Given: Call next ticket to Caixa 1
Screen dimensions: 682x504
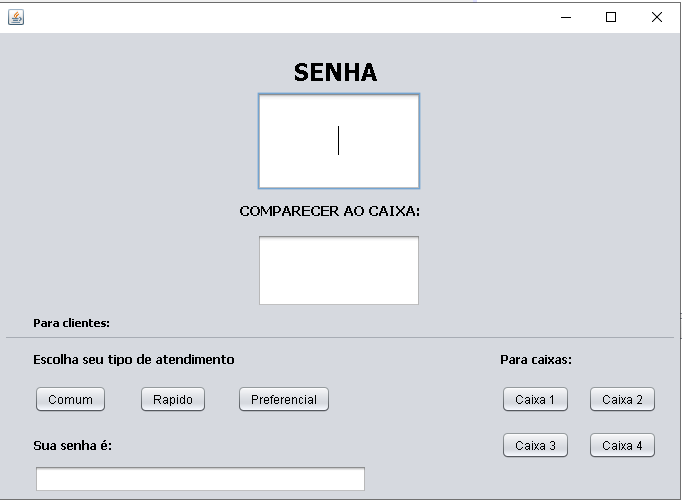Looking at the screenshot, I should 535,399.
